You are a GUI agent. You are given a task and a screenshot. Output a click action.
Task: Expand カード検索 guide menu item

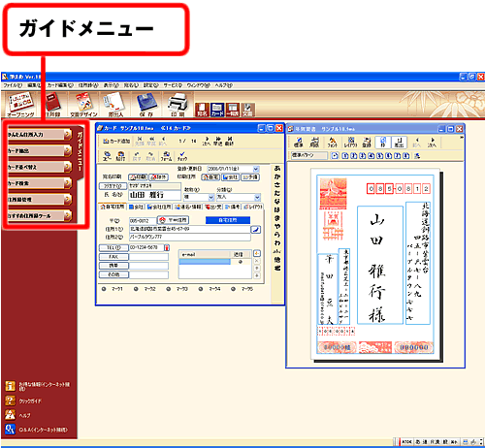click(x=39, y=183)
